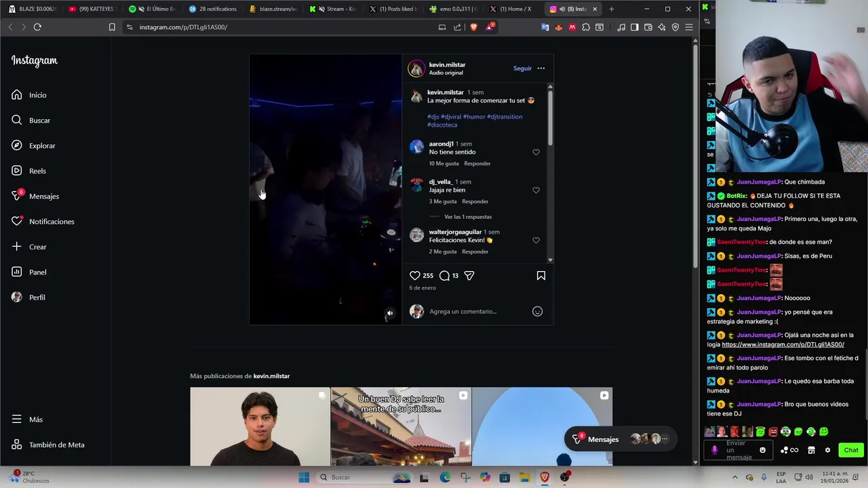Click the address bar URL
The width and height of the screenshot is (868, 488).
(x=183, y=27)
